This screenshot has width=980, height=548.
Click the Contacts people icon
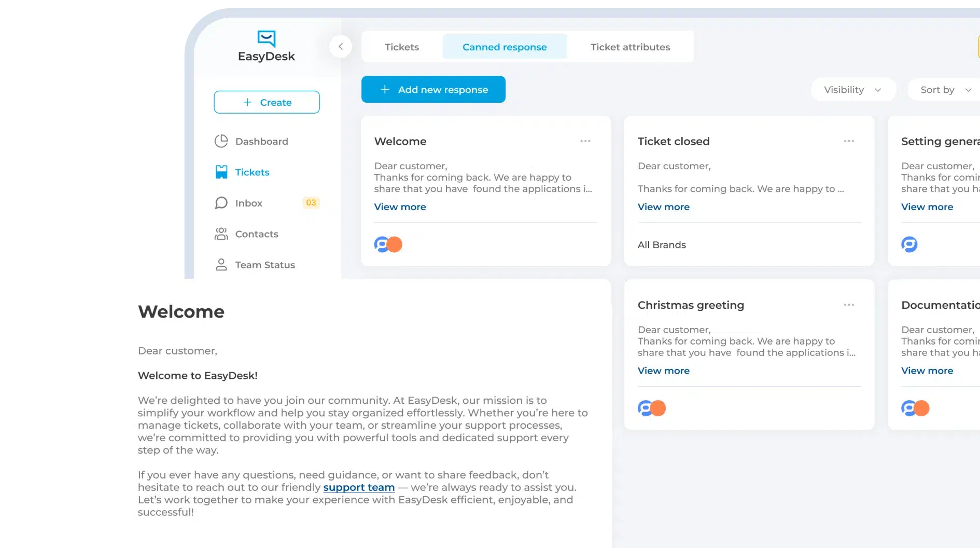click(x=221, y=234)
